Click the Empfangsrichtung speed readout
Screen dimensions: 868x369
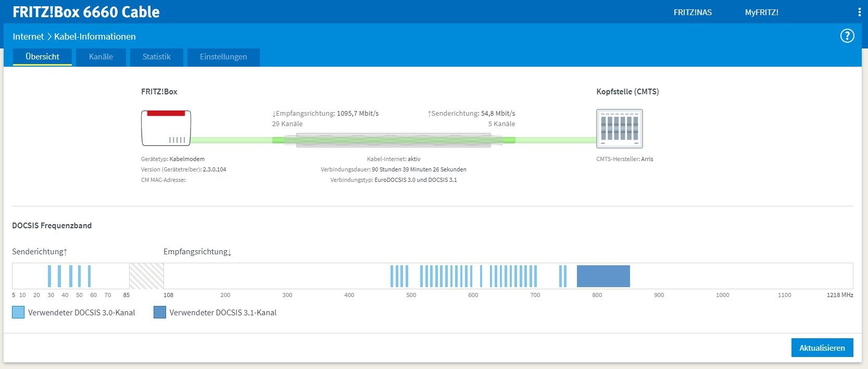point(325,114)
